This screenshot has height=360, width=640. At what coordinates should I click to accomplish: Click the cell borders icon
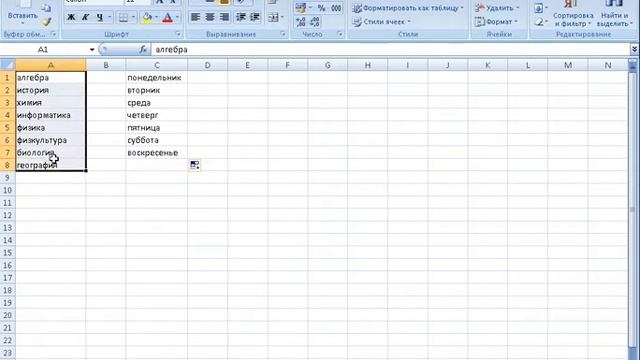tap(123, 17)
